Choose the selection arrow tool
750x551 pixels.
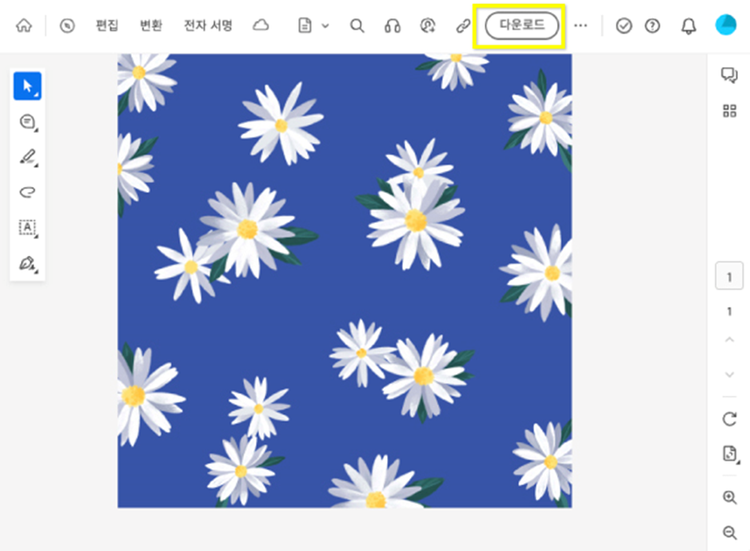pos(27,86)
